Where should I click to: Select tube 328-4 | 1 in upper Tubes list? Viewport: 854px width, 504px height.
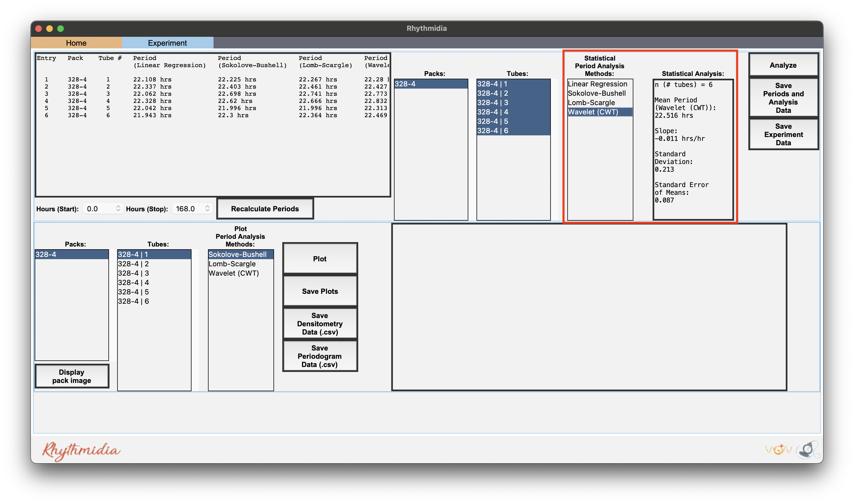(x=513, y=84)
